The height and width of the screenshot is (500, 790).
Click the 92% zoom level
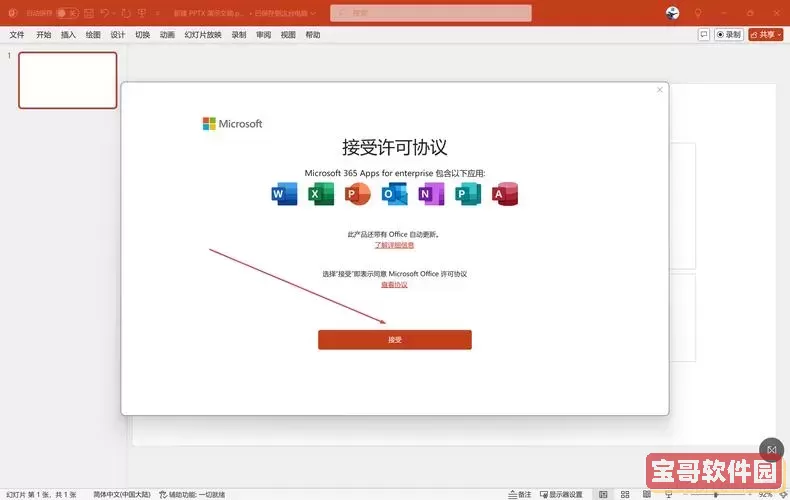click(x=765, y=494)
